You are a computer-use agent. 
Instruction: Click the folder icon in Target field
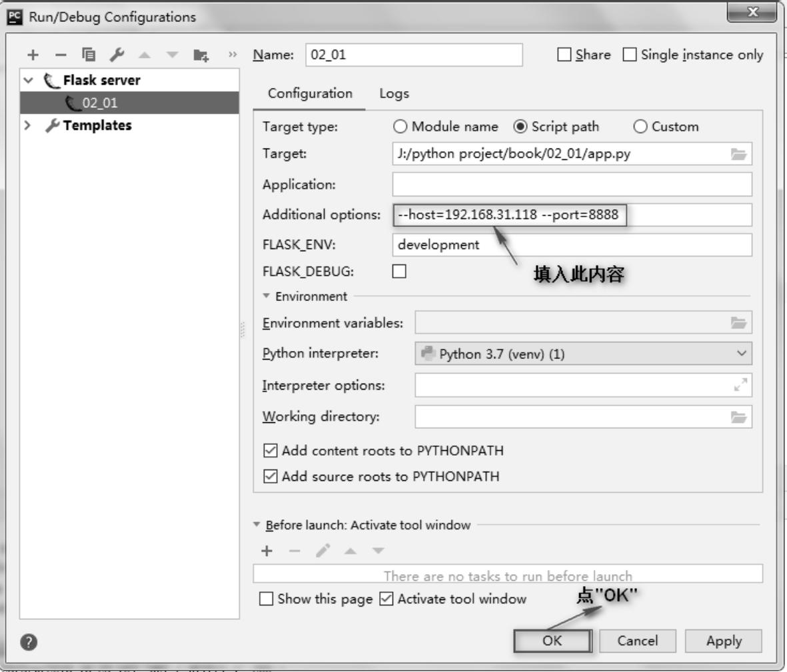pyautogui.click(x=738, y=155)
